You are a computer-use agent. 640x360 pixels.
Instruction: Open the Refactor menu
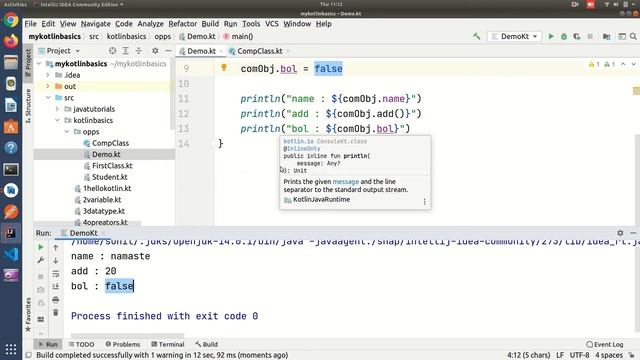(x=182, y=24)
